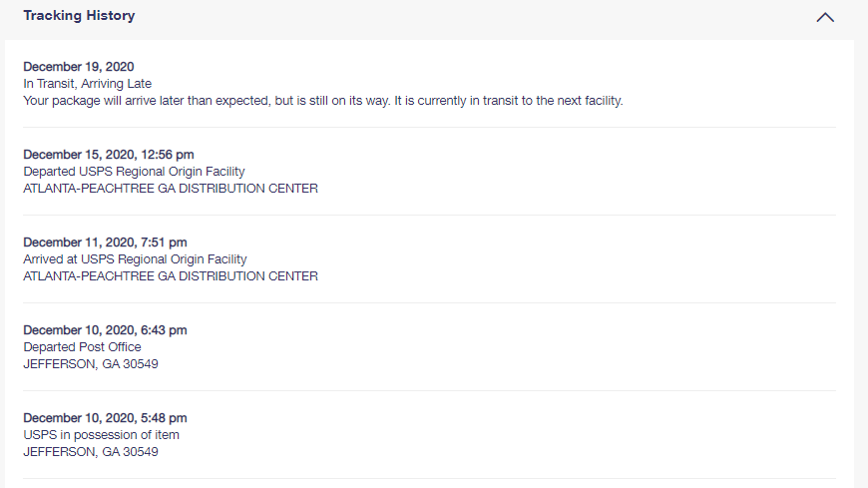868x488 pixels.
Task: Click Departed USPS Regional Origin Facility
Action: point(135,172)
